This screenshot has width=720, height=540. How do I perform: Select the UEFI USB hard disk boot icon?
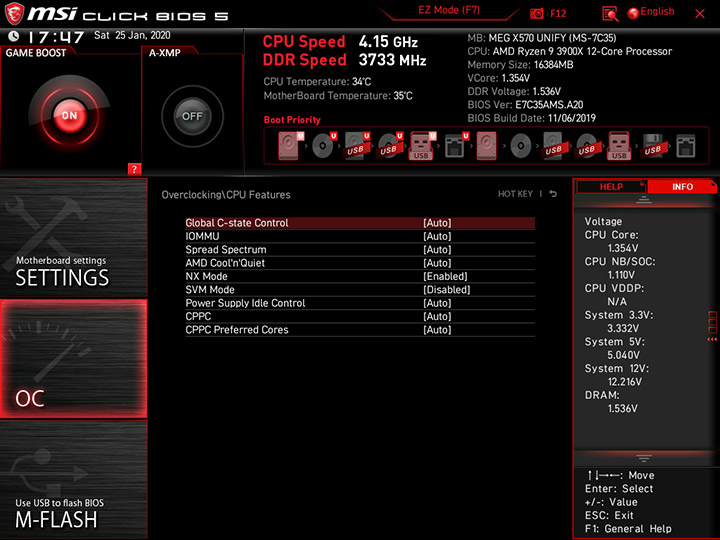click(357, 146)
